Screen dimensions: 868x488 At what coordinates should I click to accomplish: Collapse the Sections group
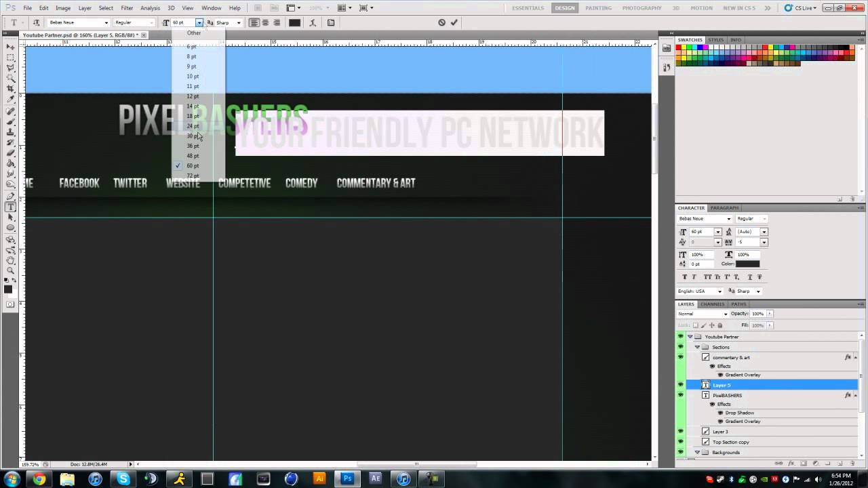(x=697, y=347)
